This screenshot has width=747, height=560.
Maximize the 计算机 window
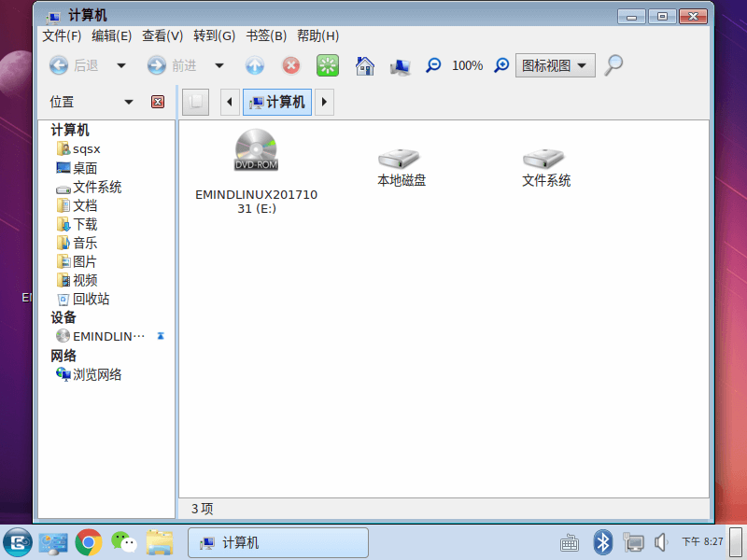click(x=662, y=17)
